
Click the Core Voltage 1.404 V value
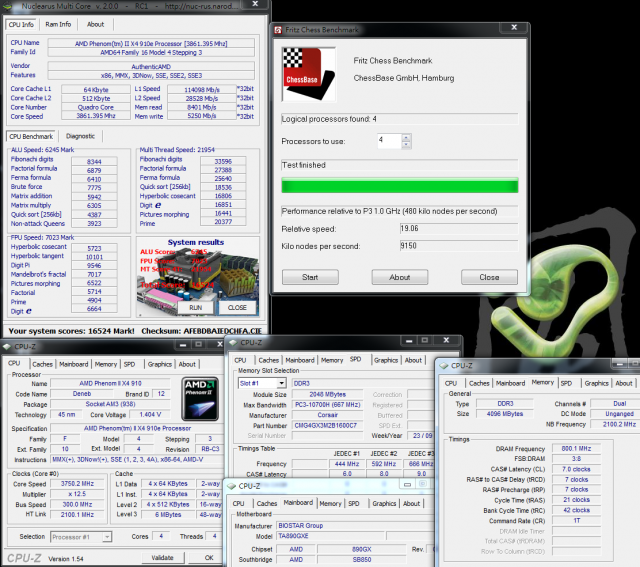pos(150,415)
